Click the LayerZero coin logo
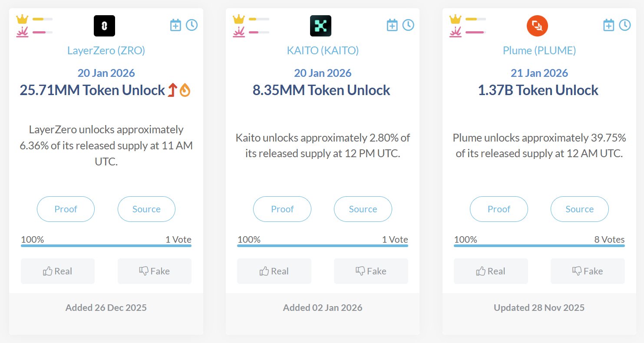 [104, 26]
